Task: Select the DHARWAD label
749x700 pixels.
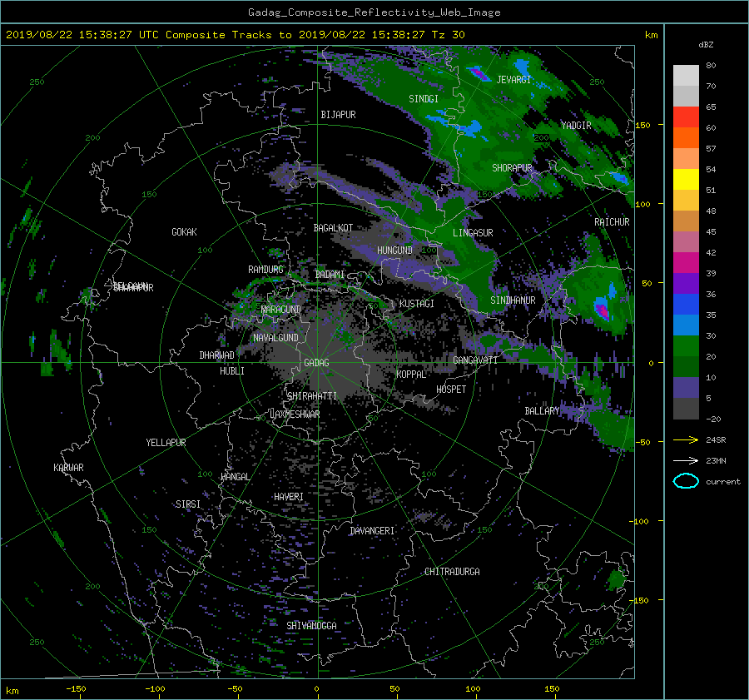Action: click(217, 355)
